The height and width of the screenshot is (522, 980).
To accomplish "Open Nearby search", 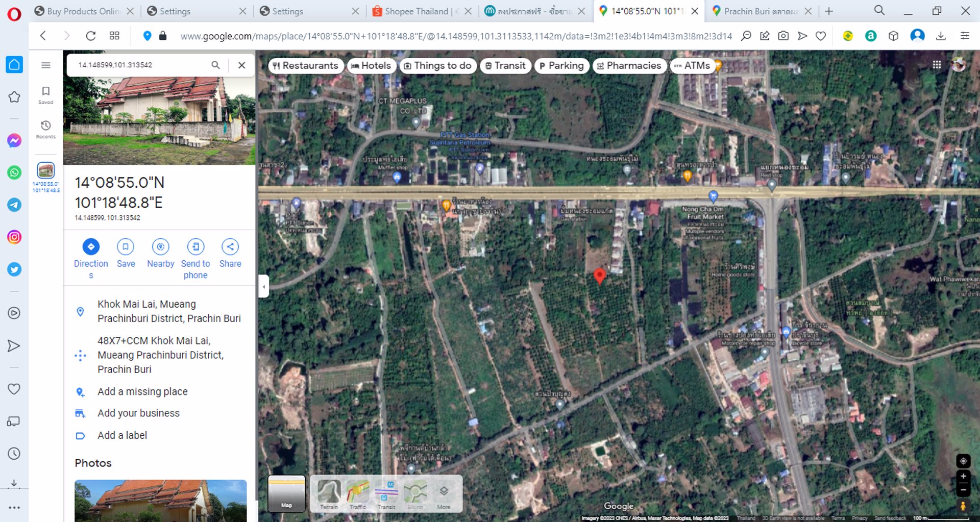I will 160,247.
